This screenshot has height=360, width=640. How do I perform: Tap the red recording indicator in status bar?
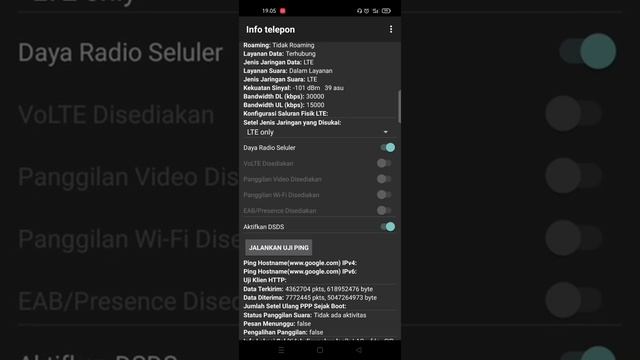coord(282,11)
